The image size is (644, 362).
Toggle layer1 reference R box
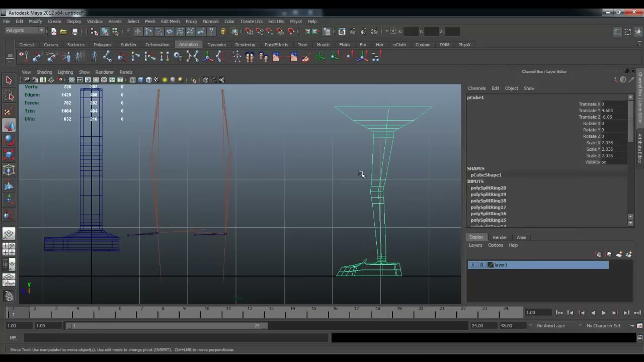[481, 265]
